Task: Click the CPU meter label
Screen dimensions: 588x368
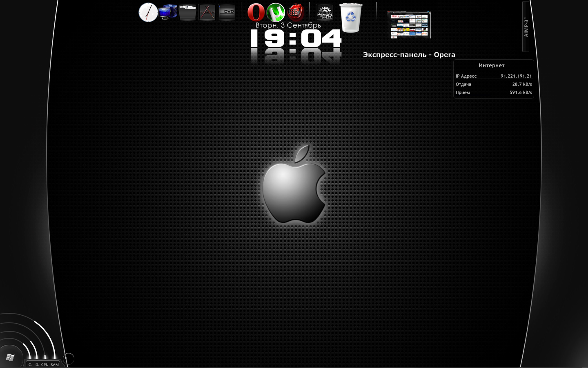Action: tap(45, 364)
